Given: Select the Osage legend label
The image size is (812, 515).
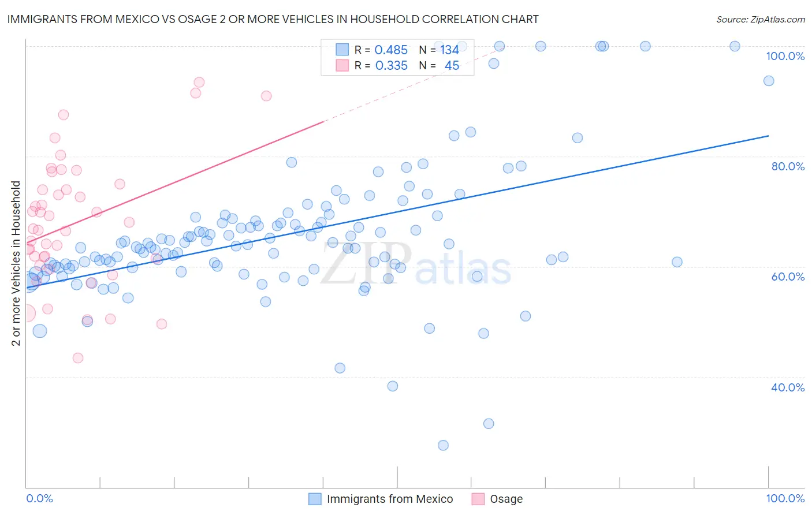Looking at the screenshot, I should [506, 499].
